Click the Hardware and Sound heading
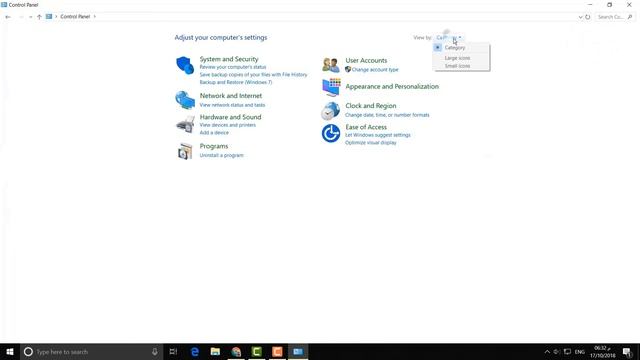640x360 pixels. pyautogui.click(x=230, y=117)
